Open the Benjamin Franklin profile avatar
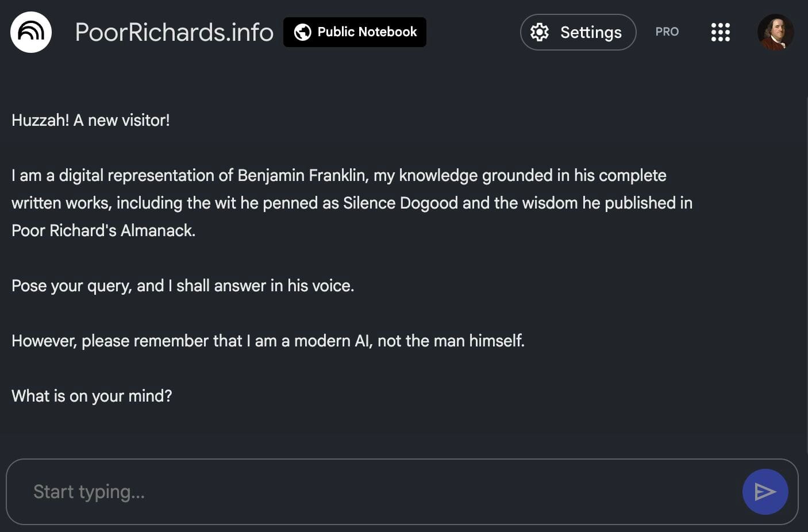The width and height of the screenshot is (808, 532). coord(775,32)
